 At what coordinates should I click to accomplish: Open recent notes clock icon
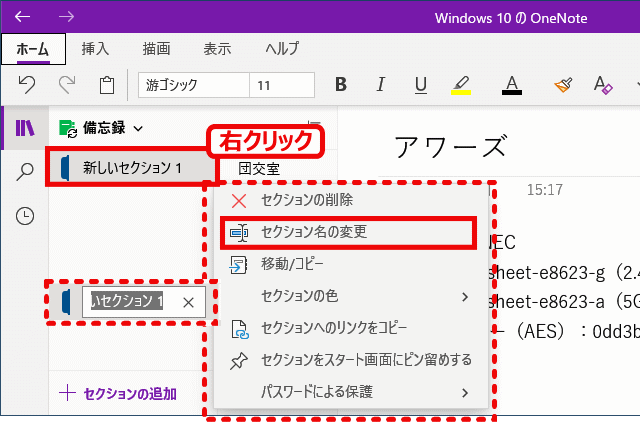click(x=25, y=215)
